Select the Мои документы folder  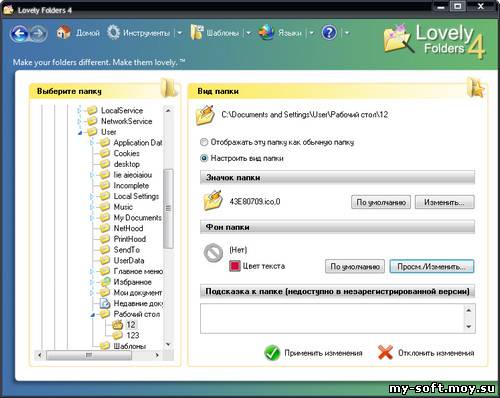pos(138,292)
